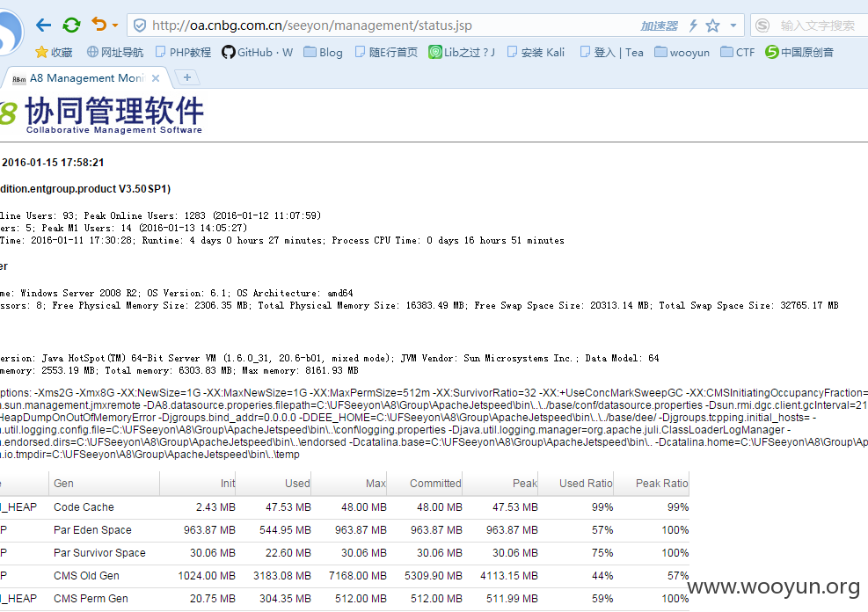Select the CMS Perm Gen row name
The image size is (868, 612).
91,598
